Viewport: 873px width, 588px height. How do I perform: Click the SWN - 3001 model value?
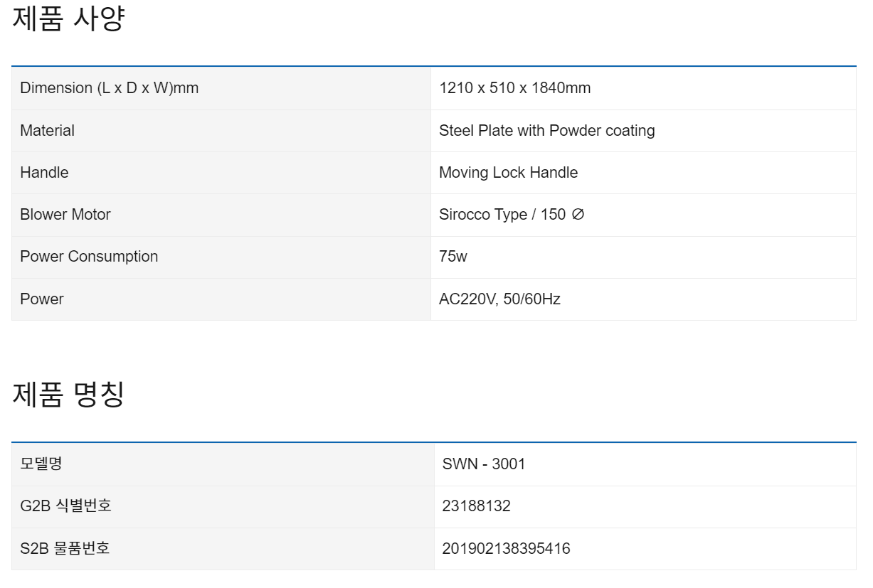pos(484,464)
